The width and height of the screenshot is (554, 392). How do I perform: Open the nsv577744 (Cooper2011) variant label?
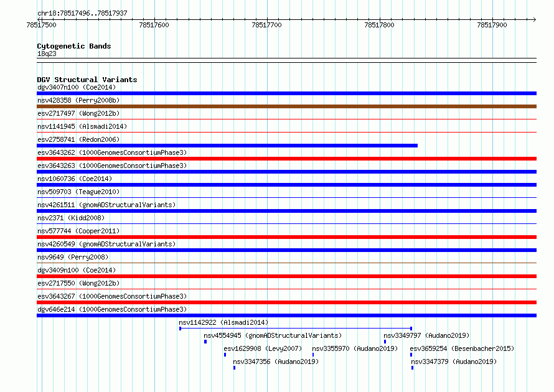click(78, 231)
